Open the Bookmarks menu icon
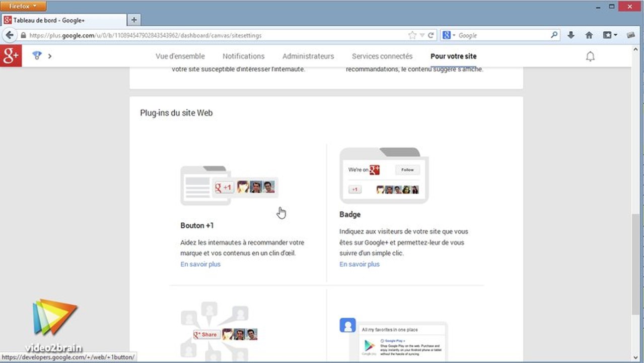This screenshot has width=644, height=363. [610, 35]
